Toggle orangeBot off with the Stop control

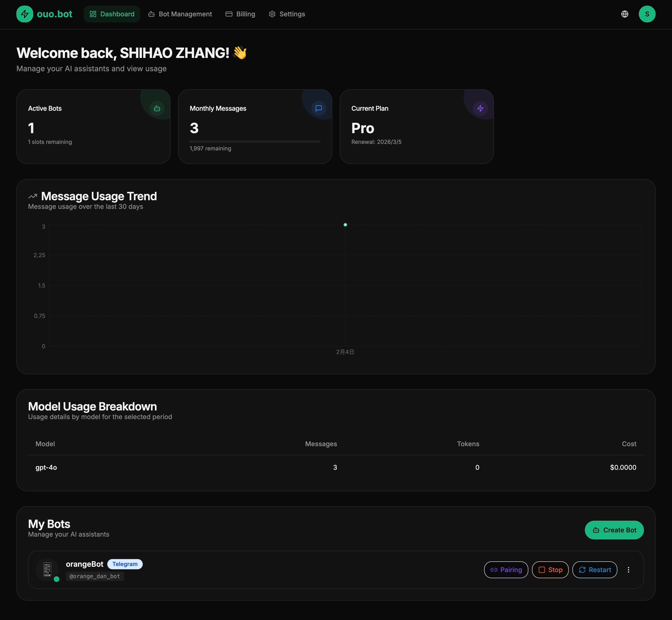pos(550,570)
